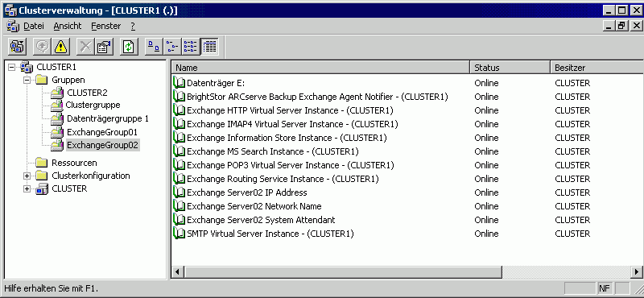The image size is (644, 298).
Task: Click the Open Cluster connection toolbar icon
Action: (x=17, y=47)
